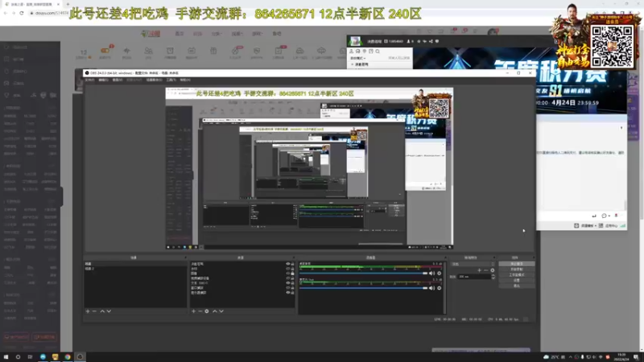Open source properties gear in Sources panel
This screenshot has width=644, height=362.
[x=207, y=311]
